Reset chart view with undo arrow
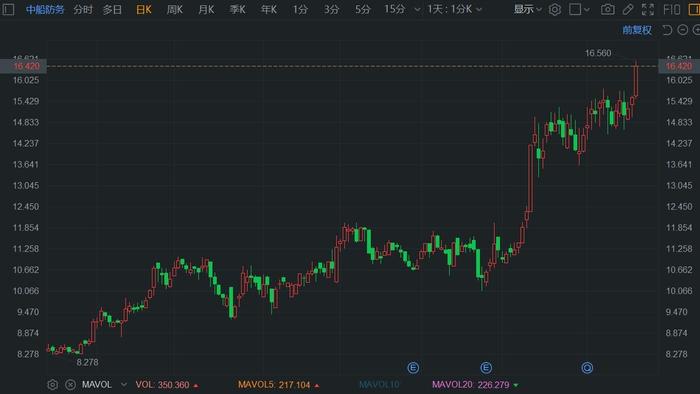The height and width of the screenshot is (394, 700). (667, 30)
